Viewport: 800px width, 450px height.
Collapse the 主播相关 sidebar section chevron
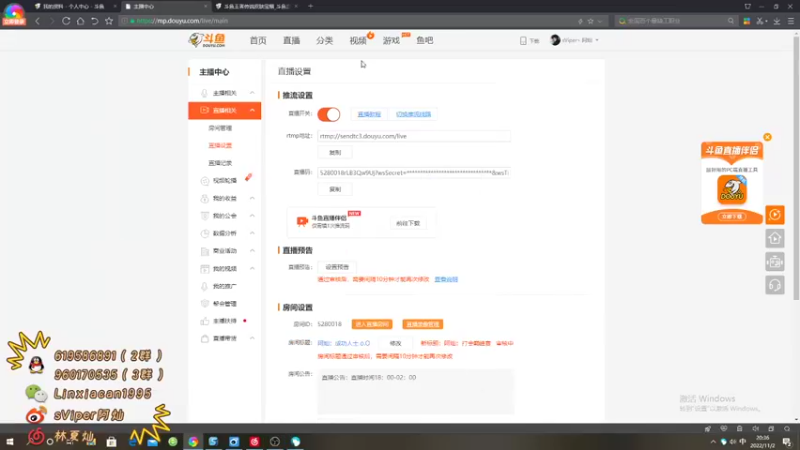coord(252,93)
